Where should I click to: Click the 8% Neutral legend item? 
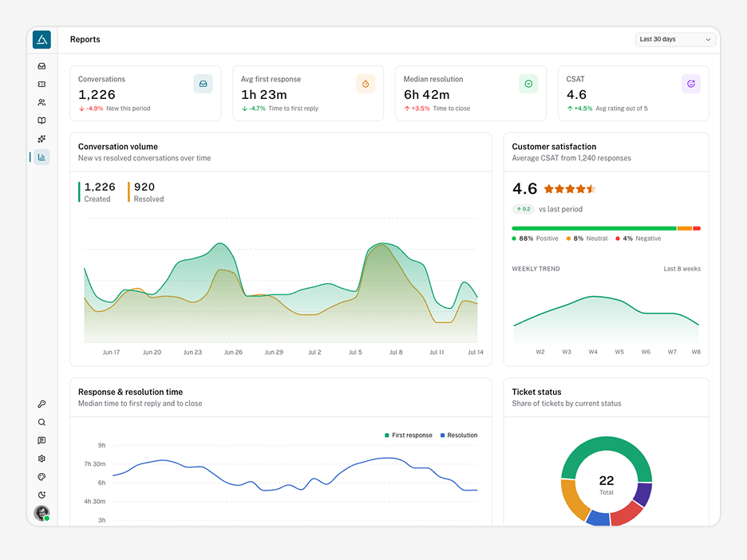tap(587, 239)
